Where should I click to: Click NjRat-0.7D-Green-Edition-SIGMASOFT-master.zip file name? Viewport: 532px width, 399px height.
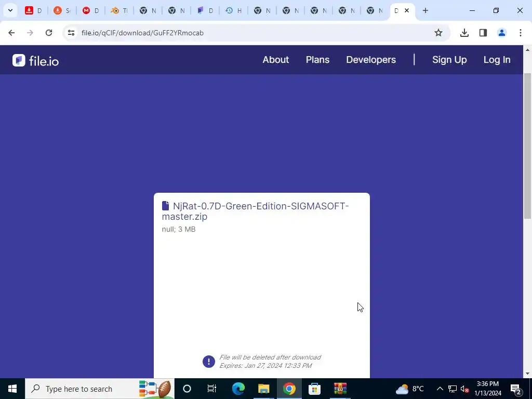point(255,211)
